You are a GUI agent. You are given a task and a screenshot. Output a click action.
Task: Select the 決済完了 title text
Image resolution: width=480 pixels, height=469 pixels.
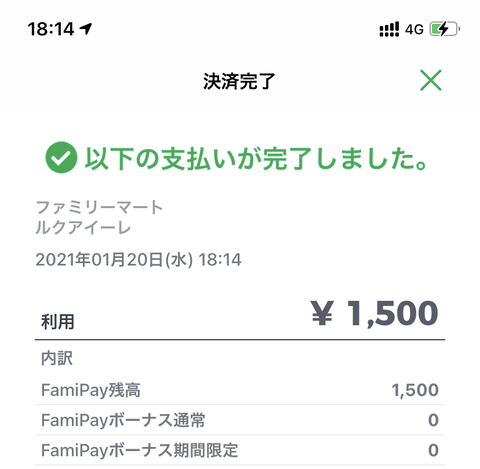pos(239,81)
